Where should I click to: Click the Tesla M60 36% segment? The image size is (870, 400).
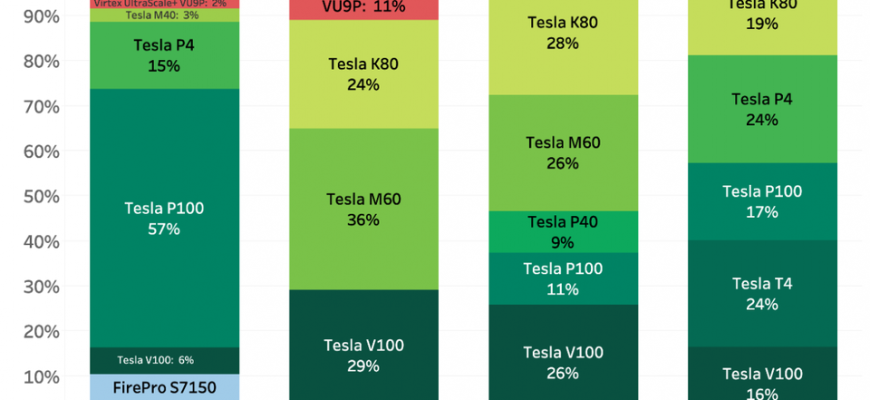coord(364,209)
